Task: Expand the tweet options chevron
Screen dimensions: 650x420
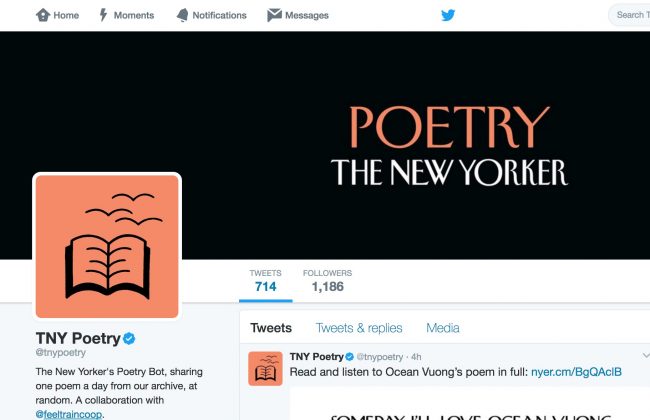Action: click(x=646, y=356)
